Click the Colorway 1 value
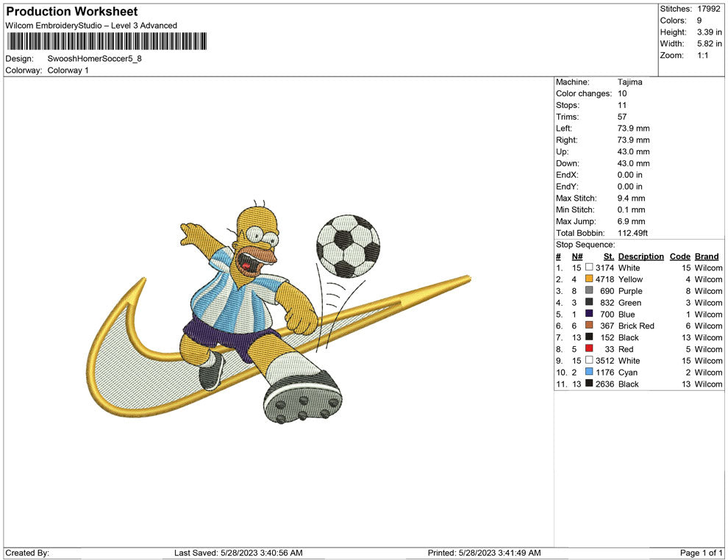The width and height of the screenshot is (728, 560). pos(68,70)
